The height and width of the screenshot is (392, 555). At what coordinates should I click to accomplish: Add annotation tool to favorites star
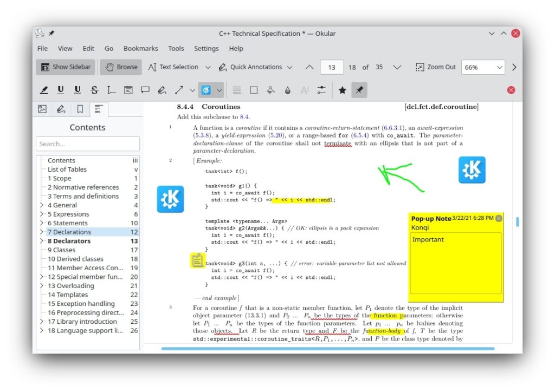click(x=342, y=90)
